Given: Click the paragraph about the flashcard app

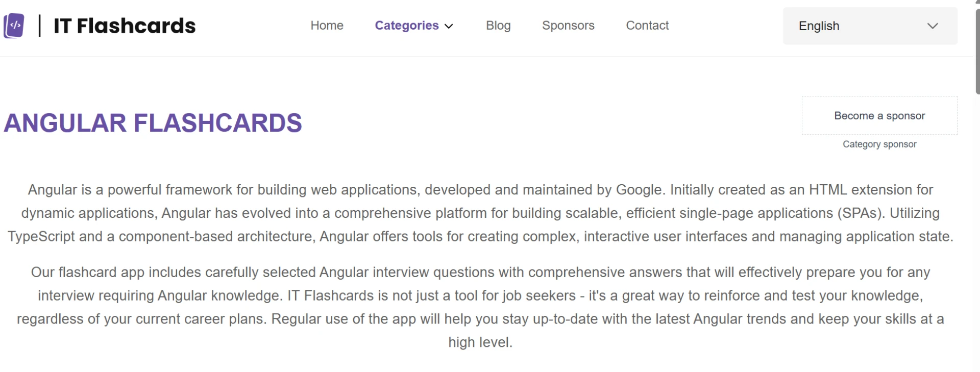Looking at the screenshot, I should coord(480,307).
